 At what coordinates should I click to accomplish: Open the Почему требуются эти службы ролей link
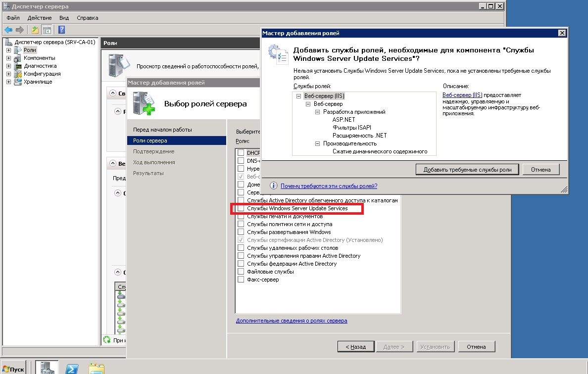(x=329, y=186)
